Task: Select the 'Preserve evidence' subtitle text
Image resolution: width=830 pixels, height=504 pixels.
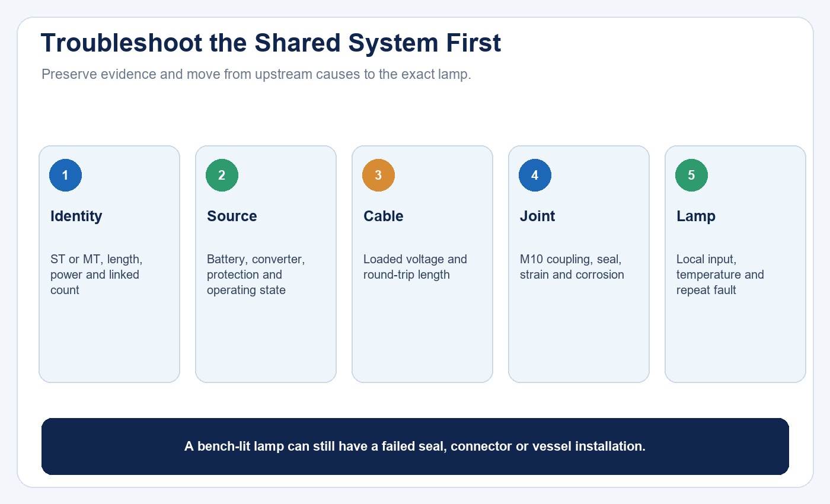Action: click(x=256, y=75)
